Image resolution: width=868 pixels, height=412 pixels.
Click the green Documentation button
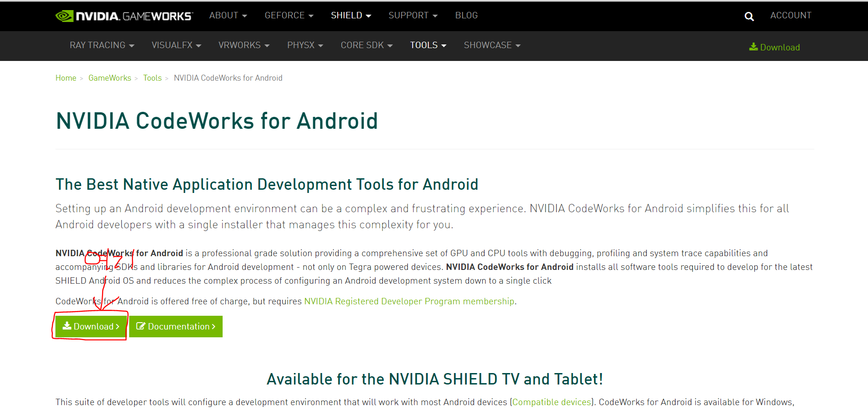pos(176,326)
